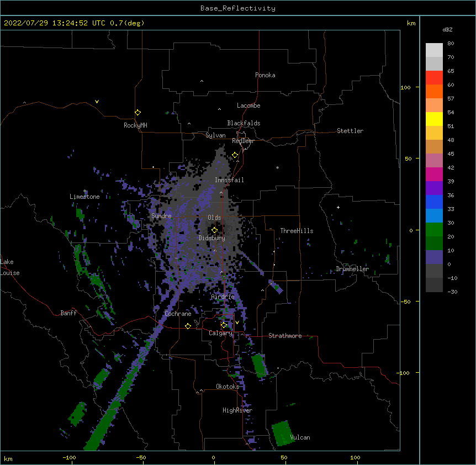Click the Banff town label
The image size is (476, 465).
point(68,313)
